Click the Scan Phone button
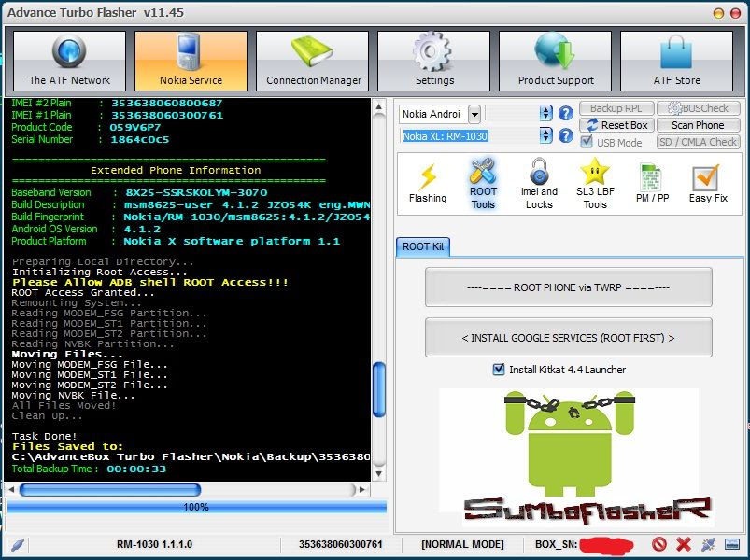This screenshot has height=560, width=750. [x=698, y=125]
